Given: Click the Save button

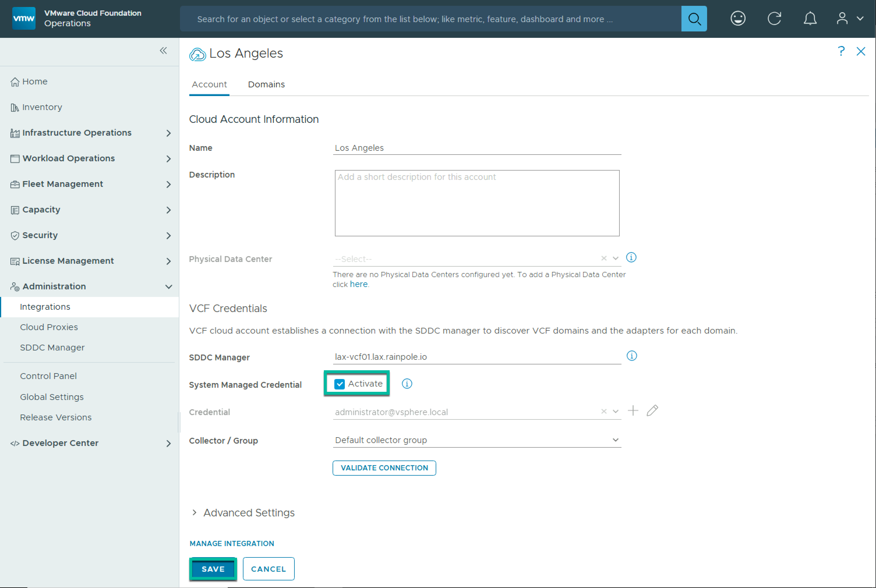Looking at the screenshot, I should click(213, 569).
